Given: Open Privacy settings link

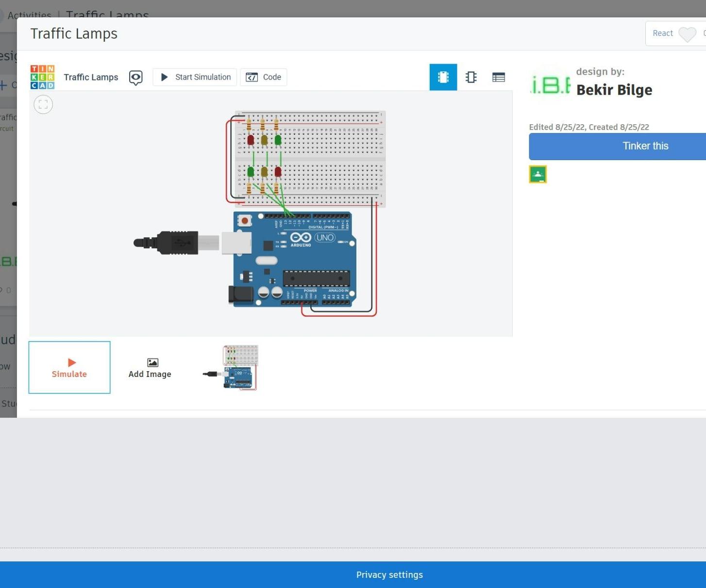Looking at the screenshot, I should coord(389,575).
